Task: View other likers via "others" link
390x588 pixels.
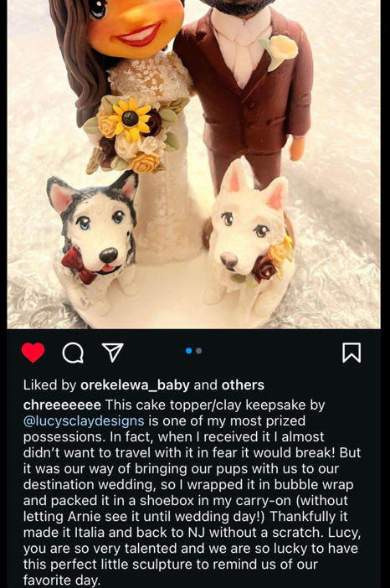Action: pyautogui.click(x=243, y=384)
